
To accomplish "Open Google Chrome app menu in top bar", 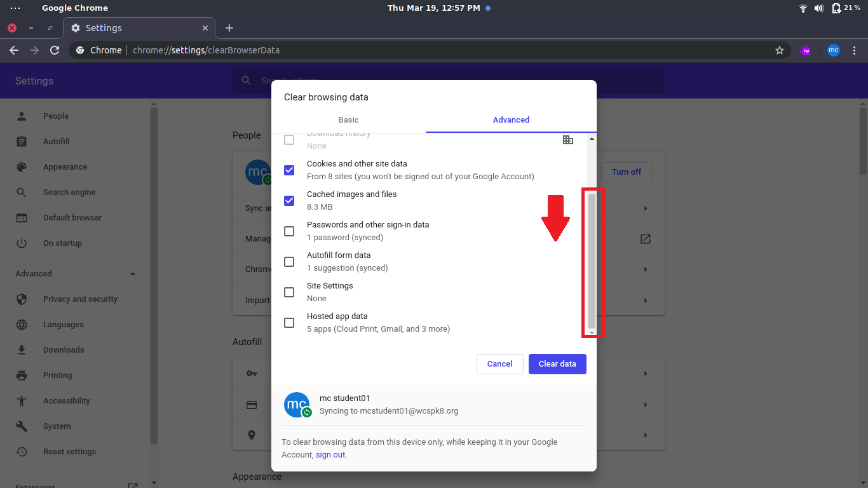I will click(x=75, y=8).
